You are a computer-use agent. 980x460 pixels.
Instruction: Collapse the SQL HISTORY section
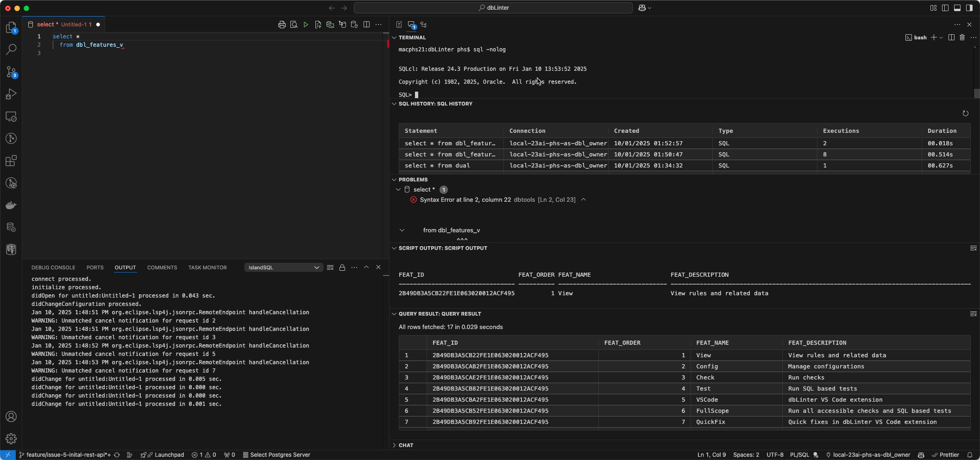(x=394, y=104)
